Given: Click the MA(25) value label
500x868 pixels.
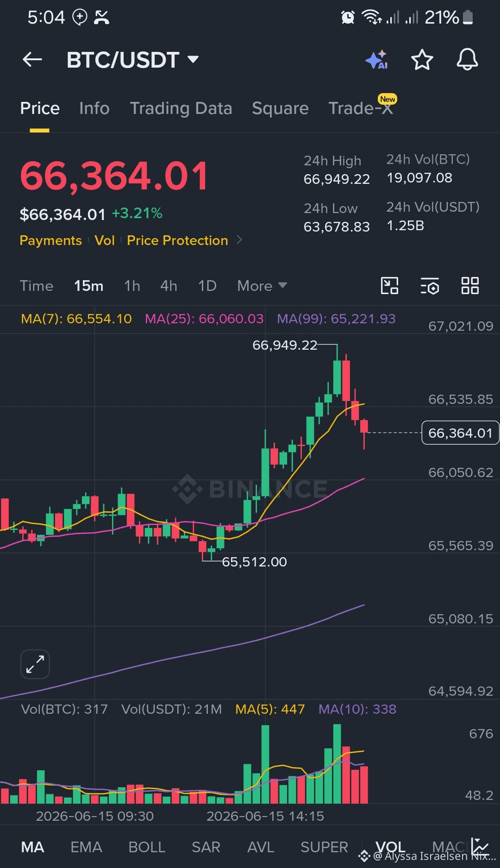Looking at the screenshot, I should click(x=204, y=319).
